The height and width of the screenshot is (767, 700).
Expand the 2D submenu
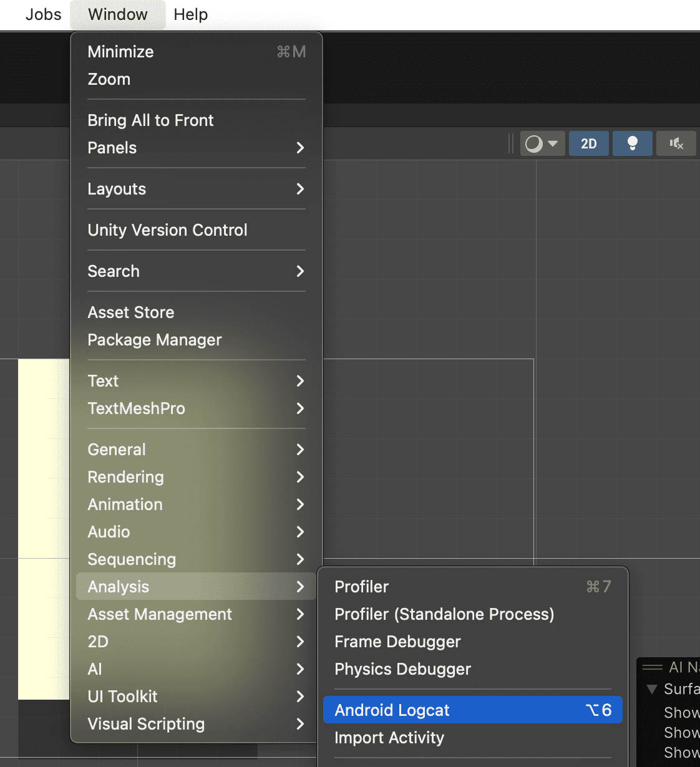(x=197, y=642)
